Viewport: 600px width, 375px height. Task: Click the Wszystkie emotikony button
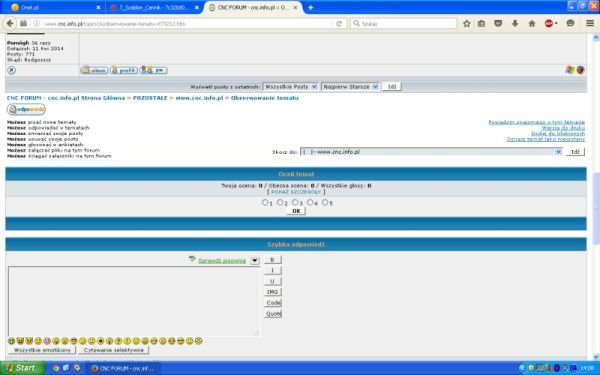click(x=42, y=350)
